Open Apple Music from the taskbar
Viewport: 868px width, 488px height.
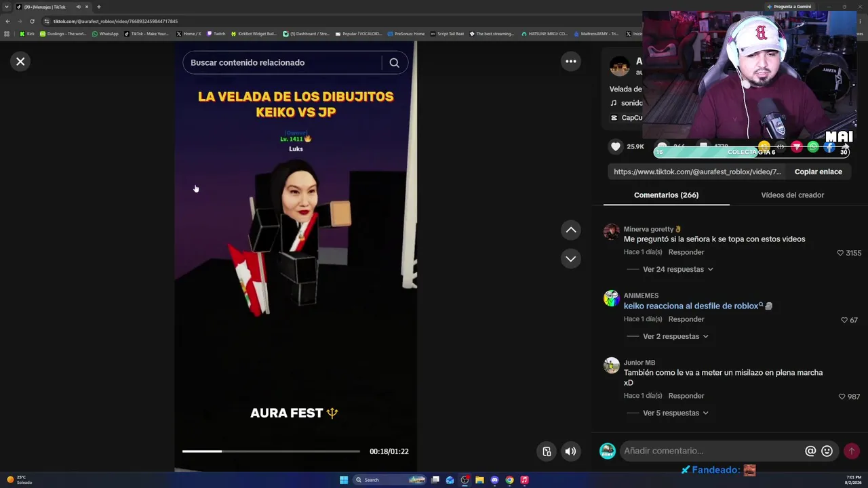tap(524, 480)
